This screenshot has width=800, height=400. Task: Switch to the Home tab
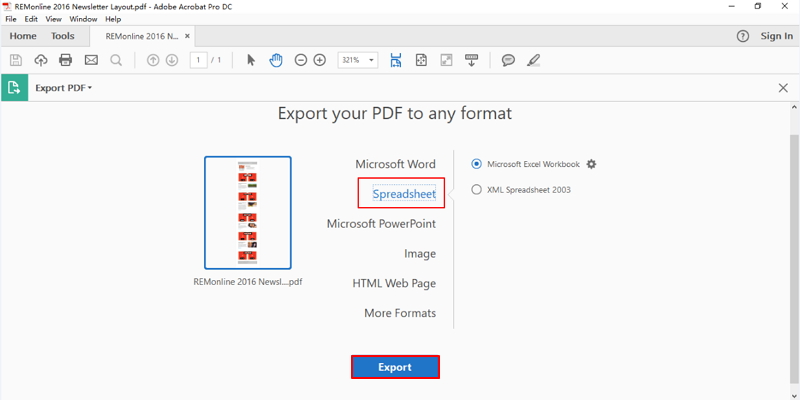coord(23,36)
